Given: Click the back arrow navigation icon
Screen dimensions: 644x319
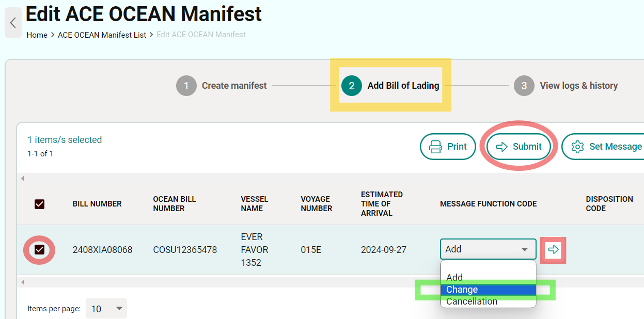Looking at the screenshot, I should click(x=12, y=23).
